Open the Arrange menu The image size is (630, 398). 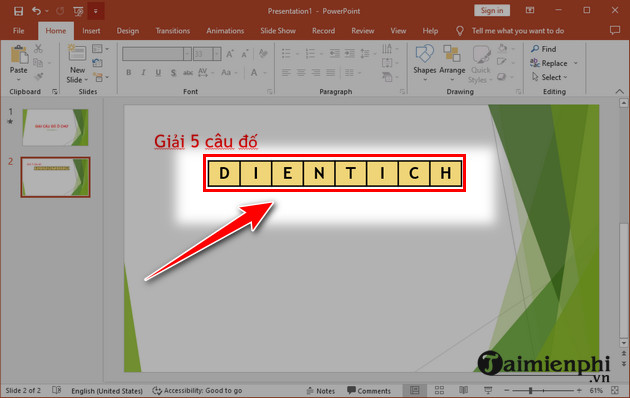(x=452, y=63)
